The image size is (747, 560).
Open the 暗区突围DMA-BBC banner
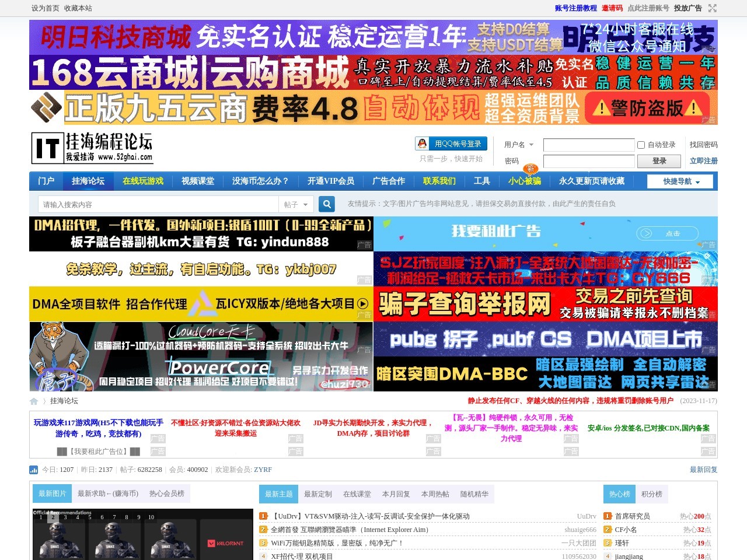(x=546, y=374)
